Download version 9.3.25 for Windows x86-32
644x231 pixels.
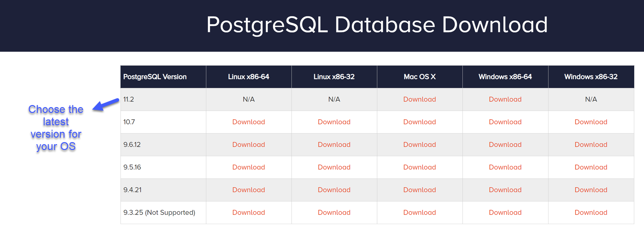click(x=591, y=212)
